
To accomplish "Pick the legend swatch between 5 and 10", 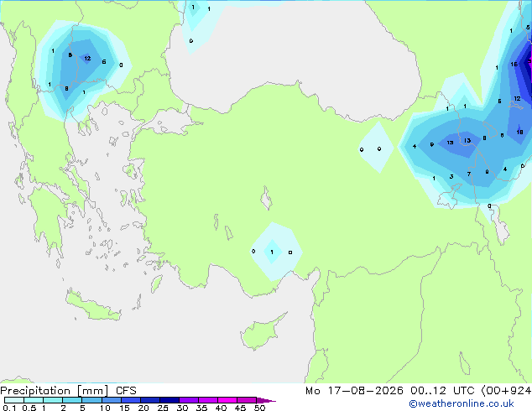I will click(x=91, y=400).
